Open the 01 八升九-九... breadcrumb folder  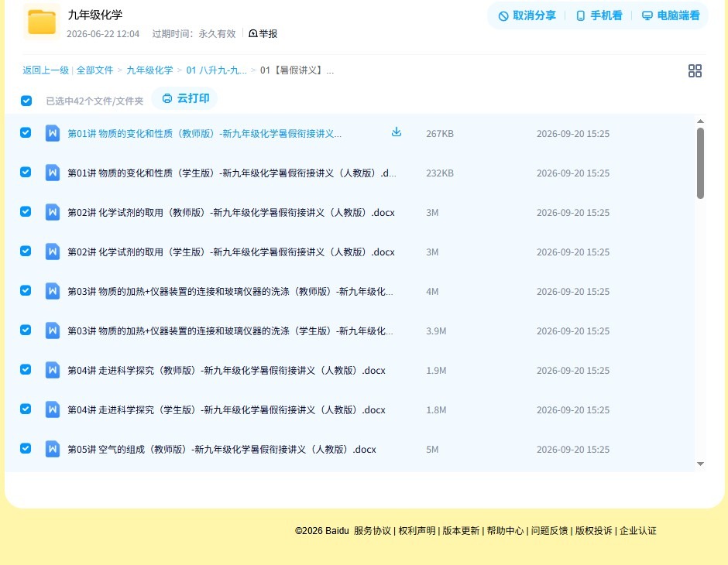(x=216, y=70)
